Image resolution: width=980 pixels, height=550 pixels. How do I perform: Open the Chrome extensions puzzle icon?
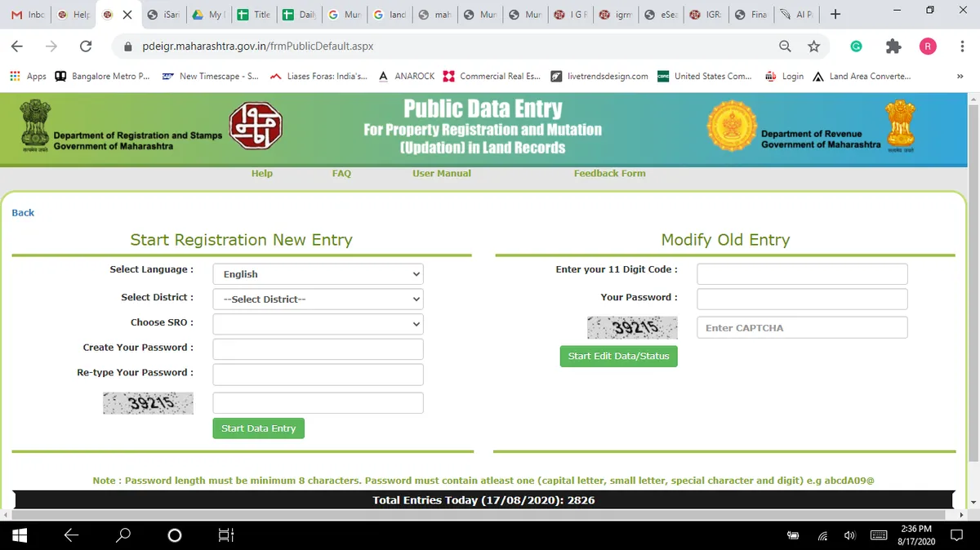893,47
